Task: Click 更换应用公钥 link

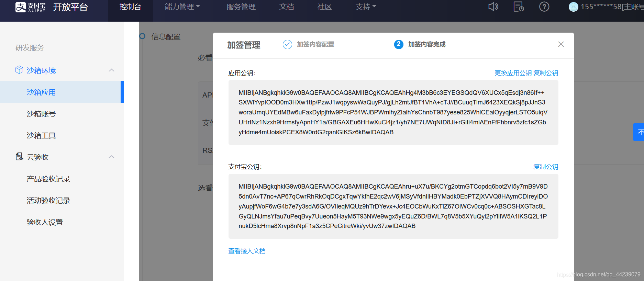Action: 513,73
